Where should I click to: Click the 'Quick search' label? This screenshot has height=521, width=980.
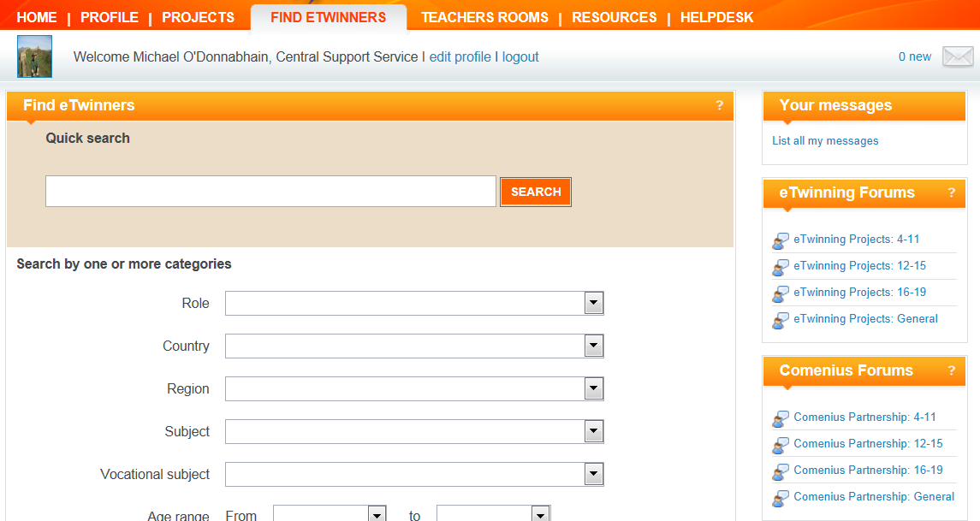(87, 139)
